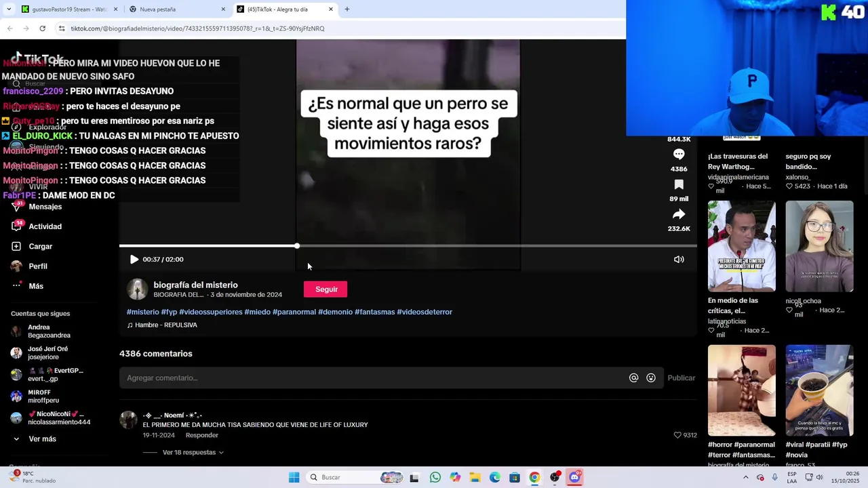Open Copilot from the taskbar
This screenshot has height=488, width=868.
click(x=455, y=477)
